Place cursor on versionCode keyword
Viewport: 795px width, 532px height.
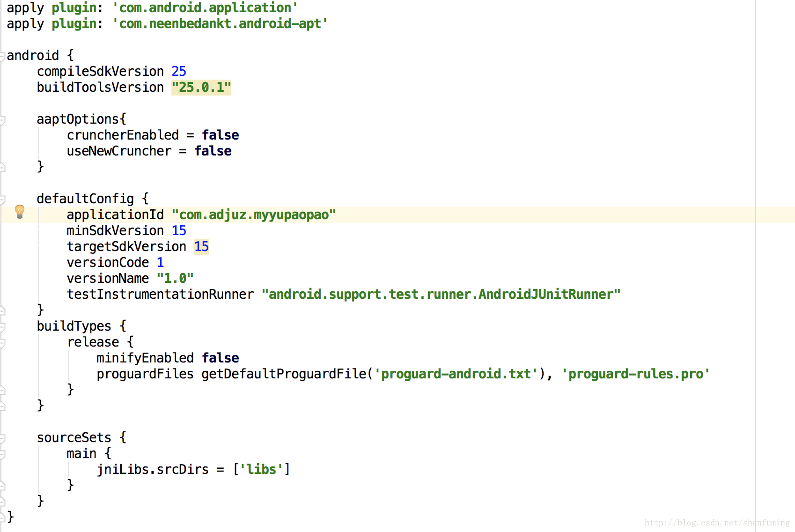(x=108, y=263)
